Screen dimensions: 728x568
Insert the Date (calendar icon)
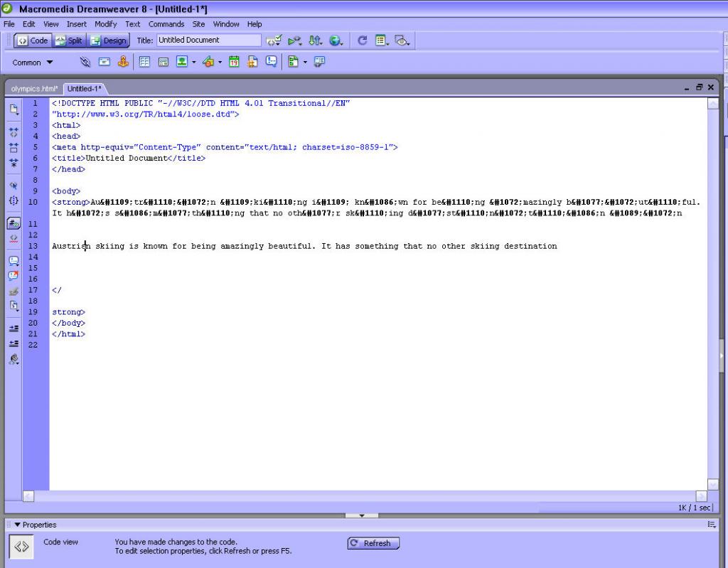(234, 62)
